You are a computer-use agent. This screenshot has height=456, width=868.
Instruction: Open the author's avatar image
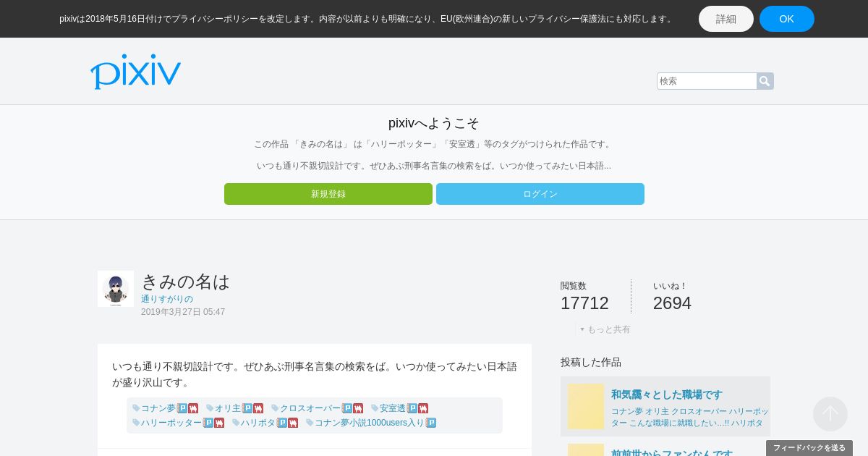(x=116, y=289)
